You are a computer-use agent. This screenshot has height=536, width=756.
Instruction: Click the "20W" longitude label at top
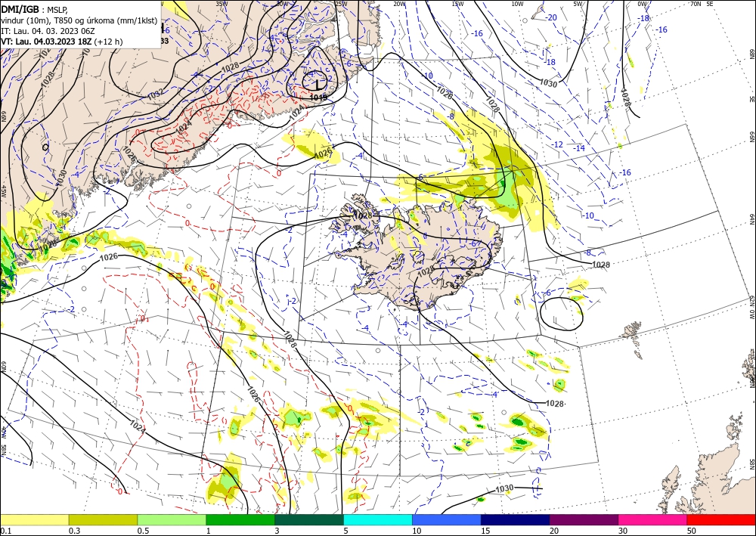[x=399, y=4]
